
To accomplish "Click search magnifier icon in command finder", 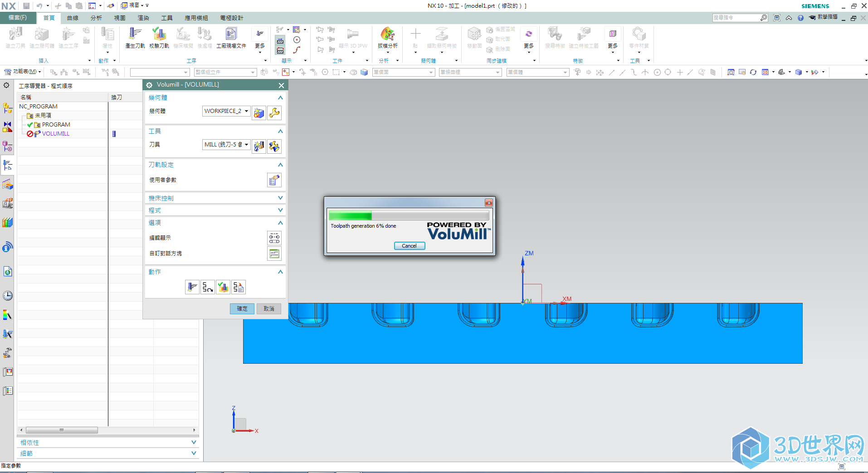I will click(764, 18).
